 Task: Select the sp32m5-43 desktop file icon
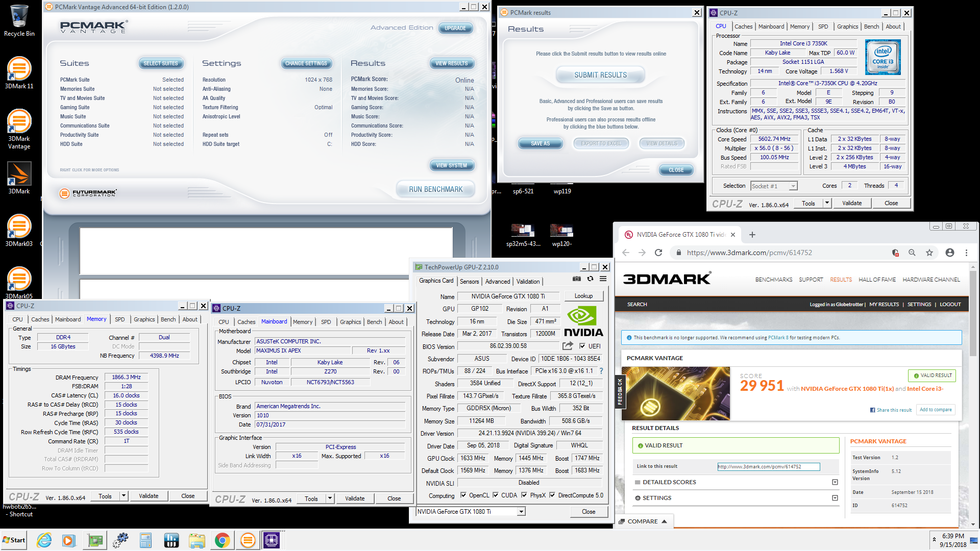(523, 235)
